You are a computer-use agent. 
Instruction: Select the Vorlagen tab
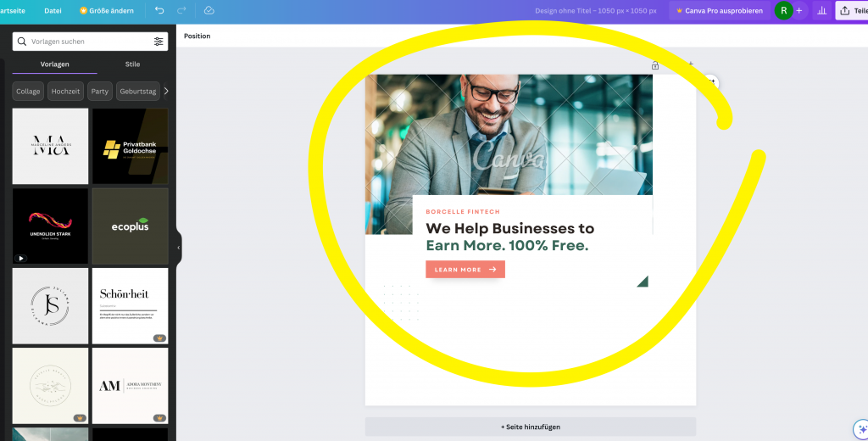pyautogui.click(x=55, y=64)
